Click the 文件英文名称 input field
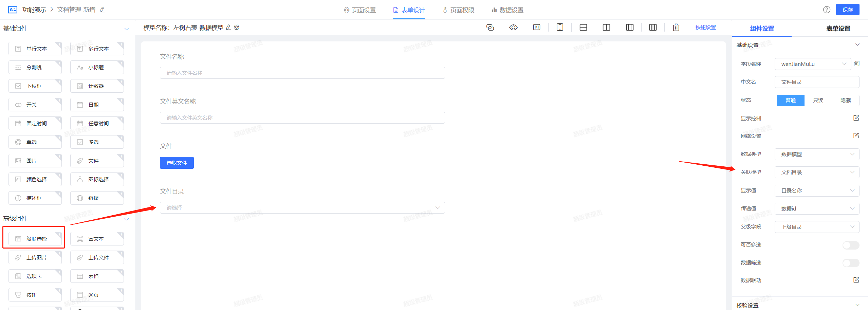 tap(302, 117)
